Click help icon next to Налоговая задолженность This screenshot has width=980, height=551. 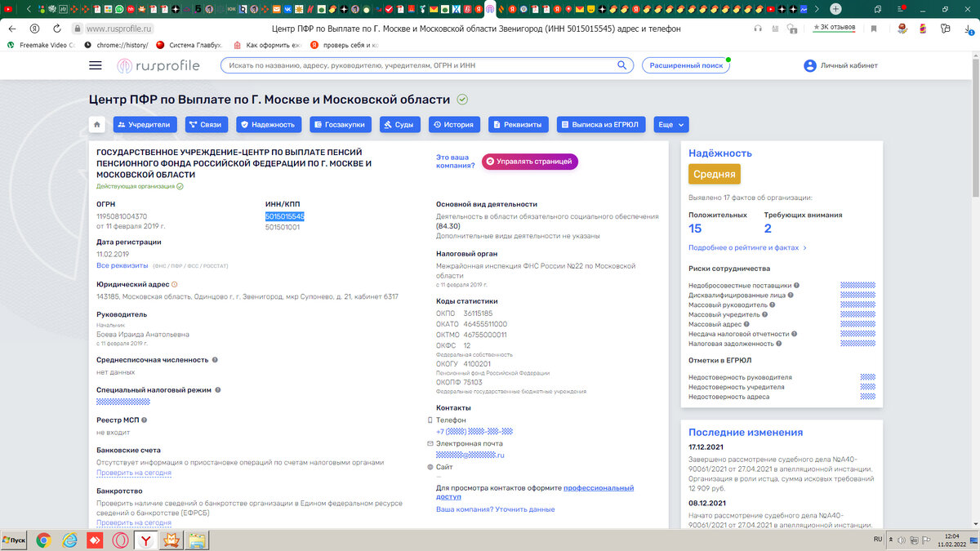pos(778,344)
